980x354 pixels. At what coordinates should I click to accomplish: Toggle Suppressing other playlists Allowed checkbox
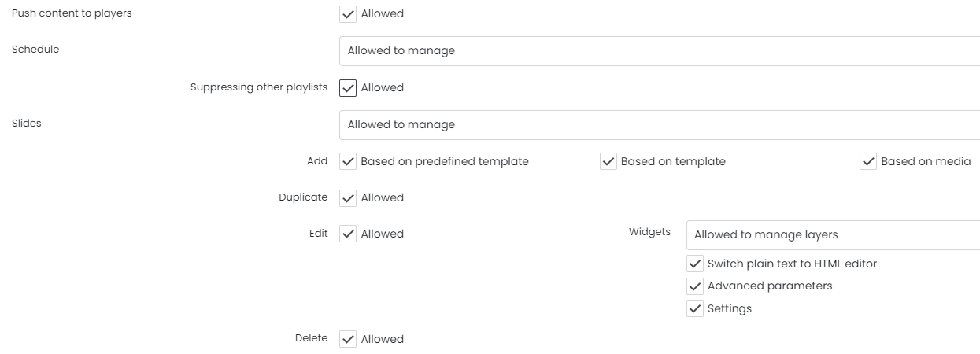[x=348, y=88]
